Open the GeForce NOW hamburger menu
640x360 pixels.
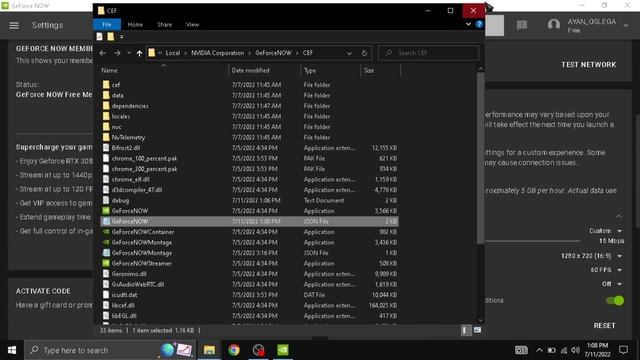[14, 26]
